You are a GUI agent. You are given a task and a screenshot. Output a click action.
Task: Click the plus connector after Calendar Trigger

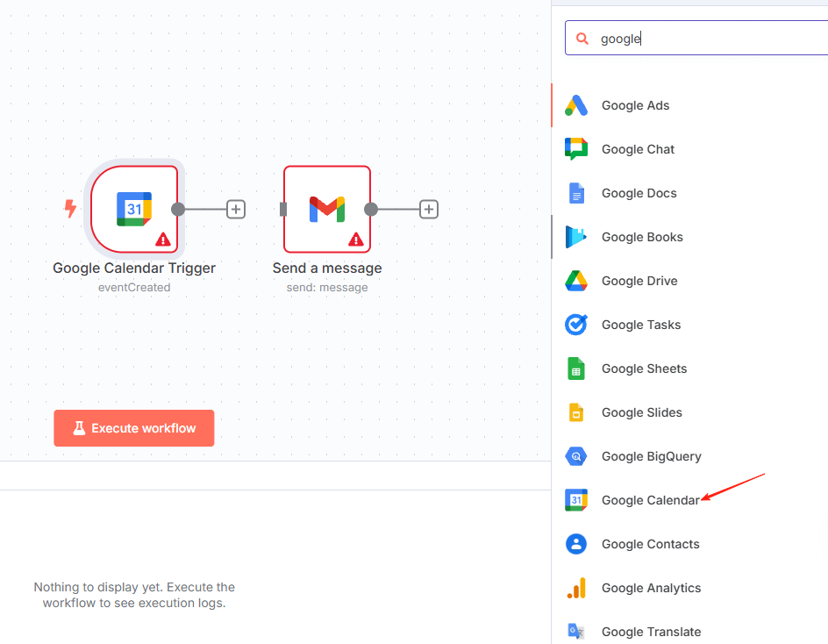[x=236, y=209]
